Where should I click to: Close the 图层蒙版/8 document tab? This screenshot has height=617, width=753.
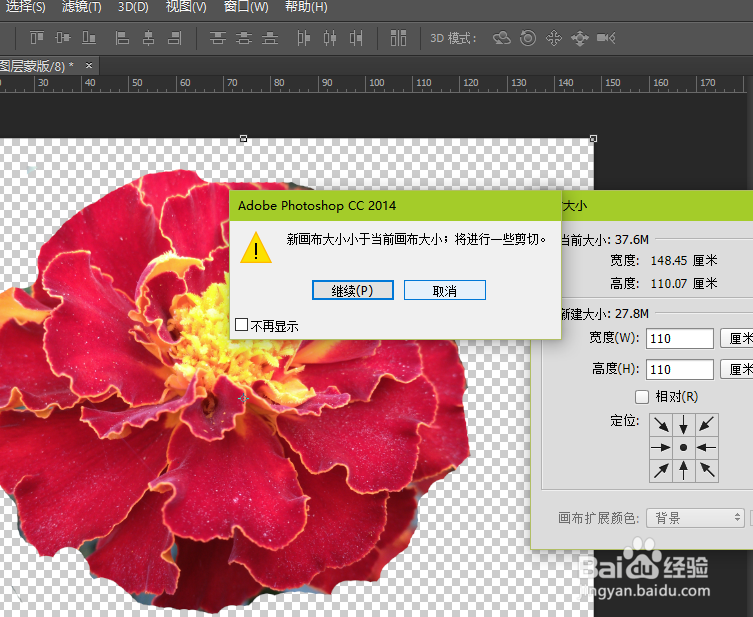tap(89, 65)
